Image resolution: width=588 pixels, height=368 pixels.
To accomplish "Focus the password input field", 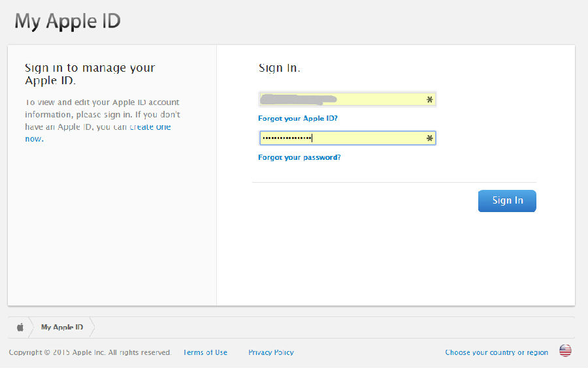I will [348, 138].
